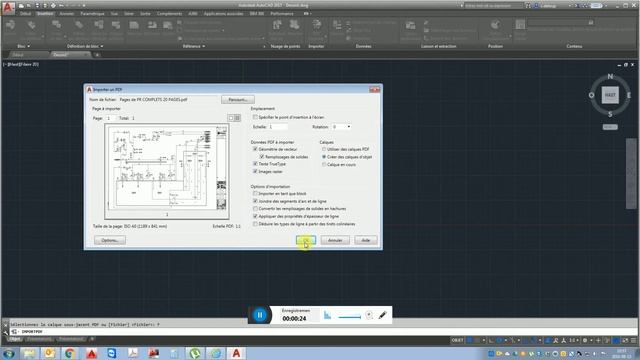Open the Rotation dropdown
This screenshot has height=360, width=640.
tap(341, 127)
